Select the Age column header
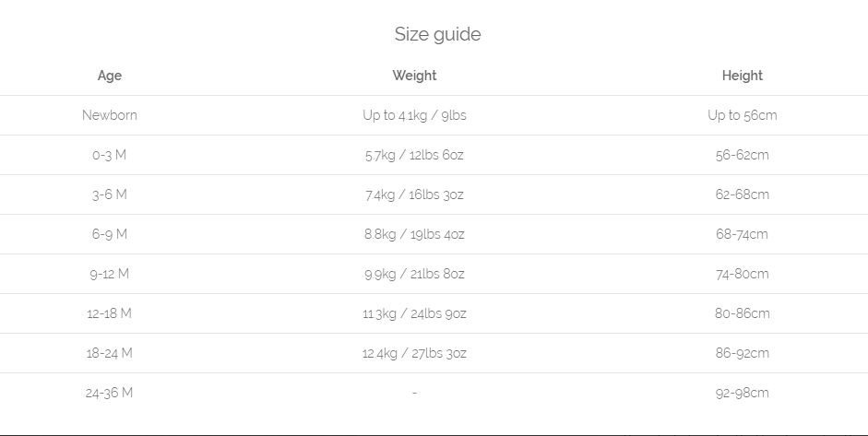Image resolution: width=868 pixels, height=436 pixels. 110,76
